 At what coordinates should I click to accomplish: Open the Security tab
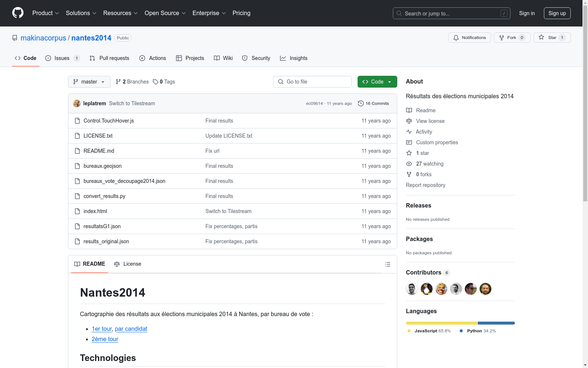point(256,58)
